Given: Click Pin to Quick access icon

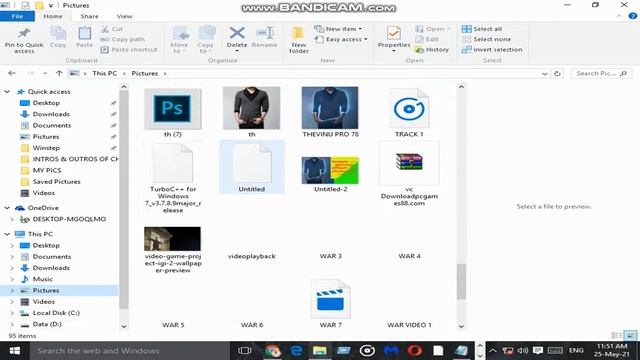Looking at the screenshot, I should click(x=24, y=33).
